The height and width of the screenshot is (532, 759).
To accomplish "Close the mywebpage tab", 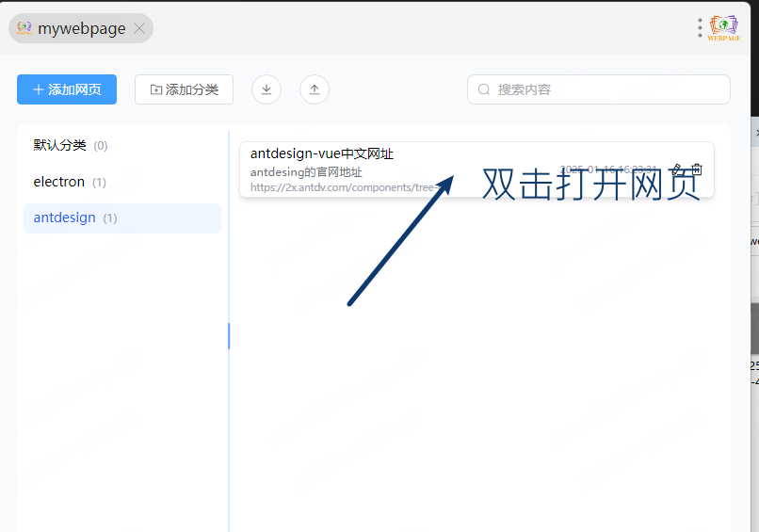I will (x=139, y=28).
